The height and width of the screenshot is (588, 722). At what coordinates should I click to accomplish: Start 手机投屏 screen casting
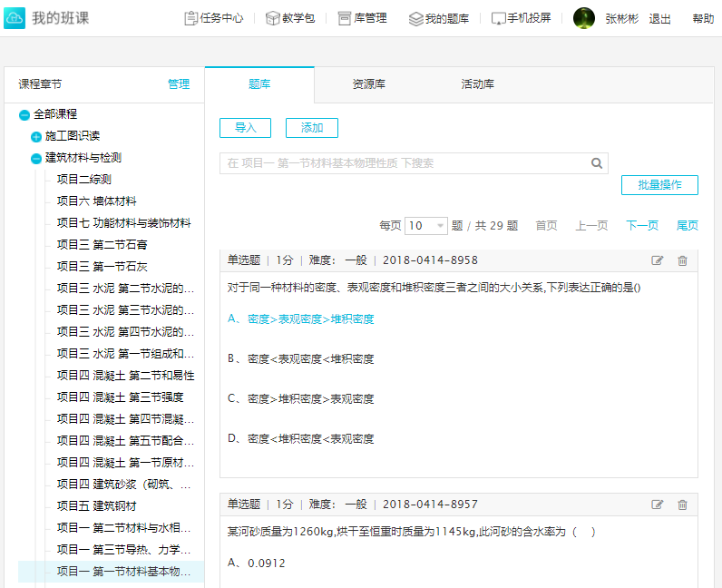pyautogui.click(x=521, y=18)
